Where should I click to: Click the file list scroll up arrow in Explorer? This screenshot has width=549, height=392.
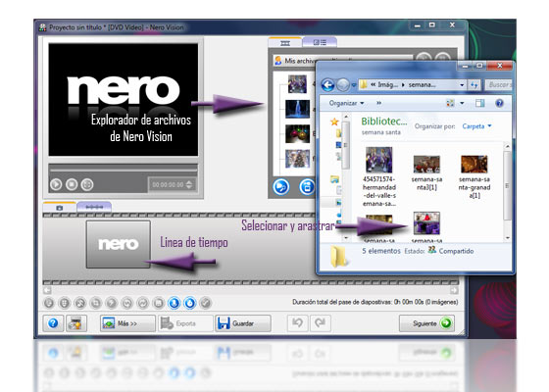coord(507,146)
